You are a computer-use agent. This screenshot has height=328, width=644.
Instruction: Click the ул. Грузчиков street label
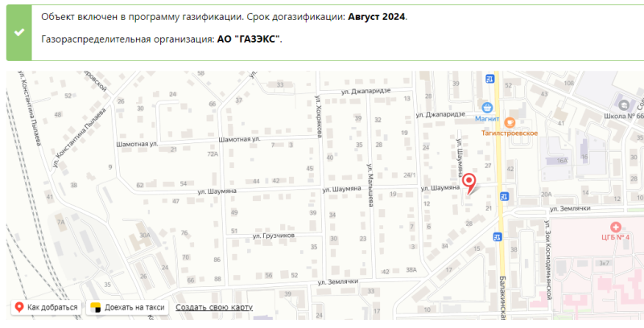tap(274, 236)
